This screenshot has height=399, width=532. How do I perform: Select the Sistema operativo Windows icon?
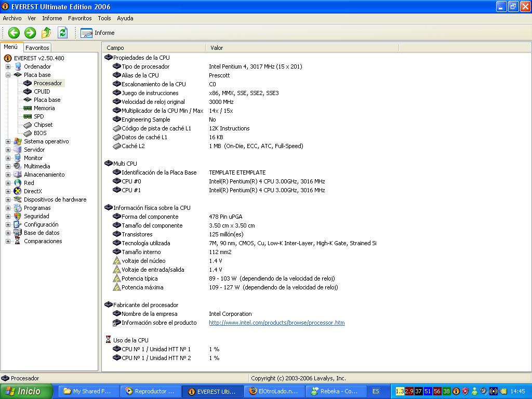[18, 141]
